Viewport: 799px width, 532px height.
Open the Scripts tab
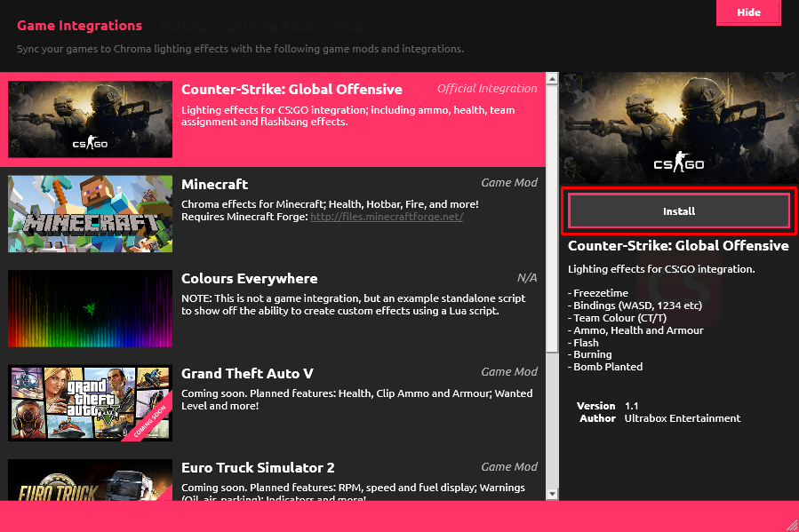(183, 26)
